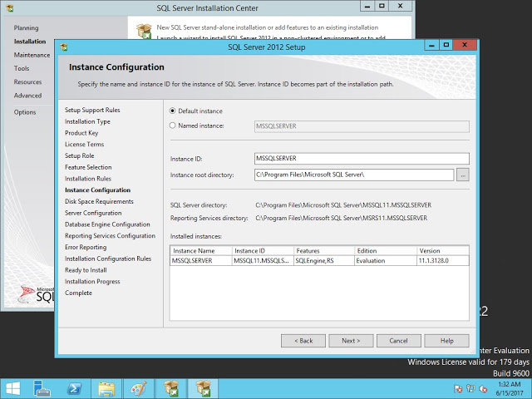Select the Default instance radio button
This screenshot has width=532, height=399.
173,111
